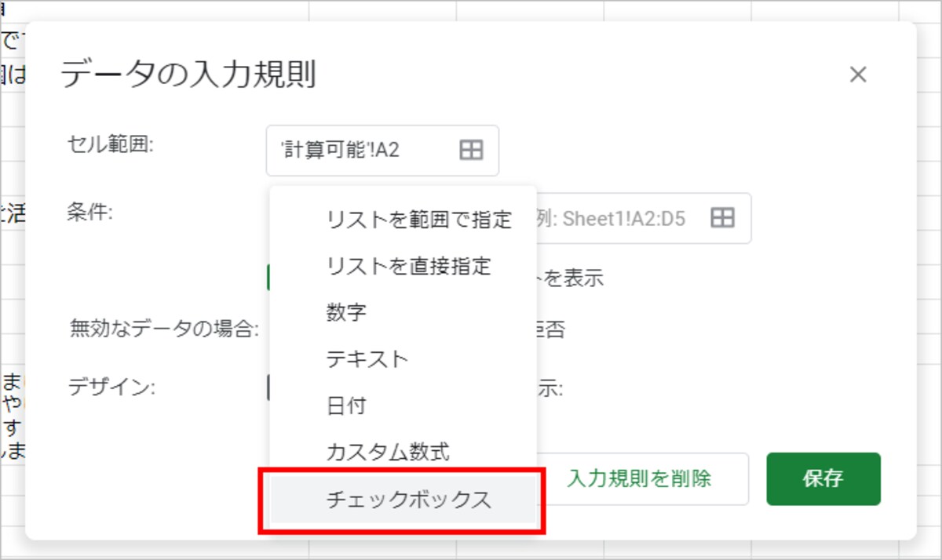Select 日付 condition option
The height and width of the screenshot is (560, 942).
point(403,406)
